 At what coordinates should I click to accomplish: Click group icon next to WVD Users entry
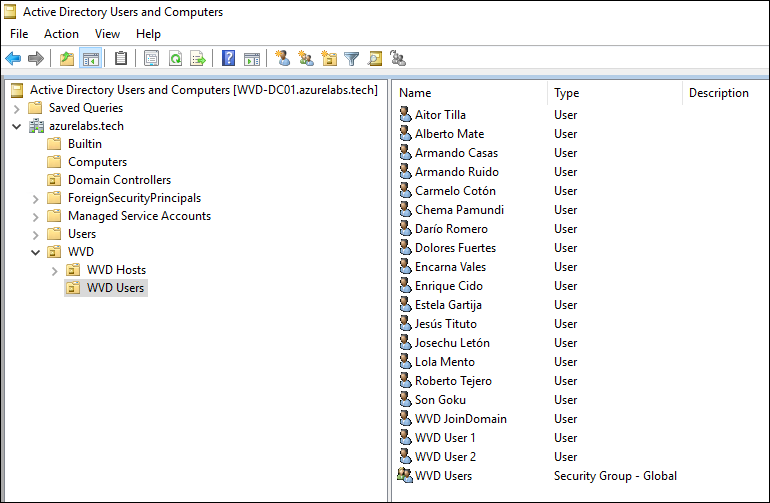pyautogui.click(x=405, y=475)
